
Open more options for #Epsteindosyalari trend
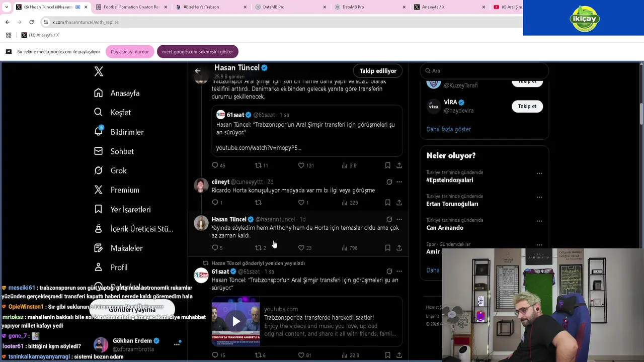click(x=539, y=173)
